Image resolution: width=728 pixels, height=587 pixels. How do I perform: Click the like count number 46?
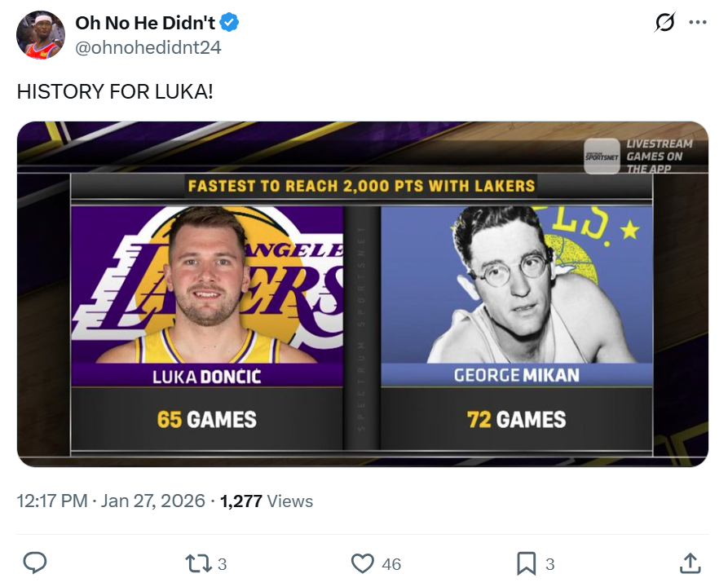pyautogui.click(x=391, y=563)
